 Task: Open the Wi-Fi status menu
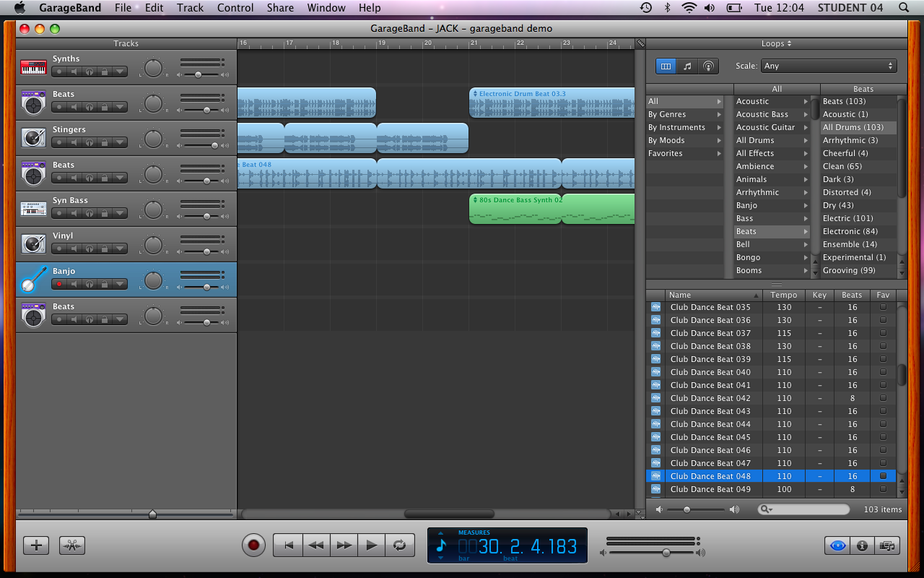point(689,7)
